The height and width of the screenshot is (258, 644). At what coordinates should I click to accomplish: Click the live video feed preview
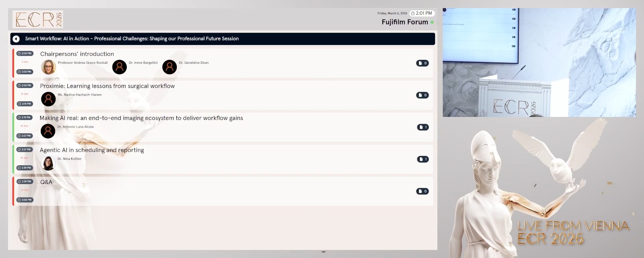pos(539,62)
